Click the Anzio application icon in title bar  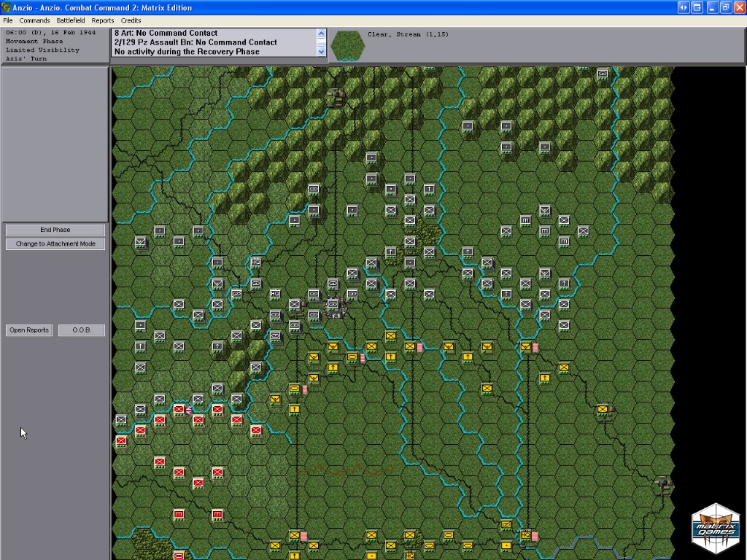(7, 7)
